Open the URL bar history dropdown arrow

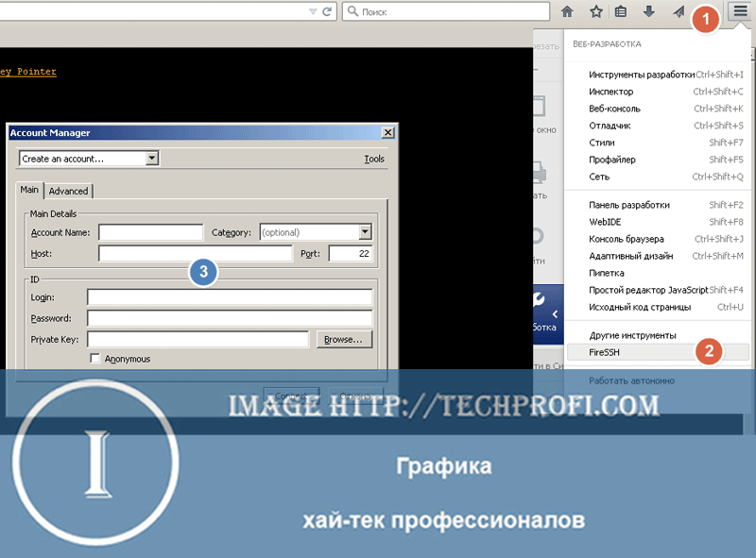pyautogui.click(x=313, y=11)
